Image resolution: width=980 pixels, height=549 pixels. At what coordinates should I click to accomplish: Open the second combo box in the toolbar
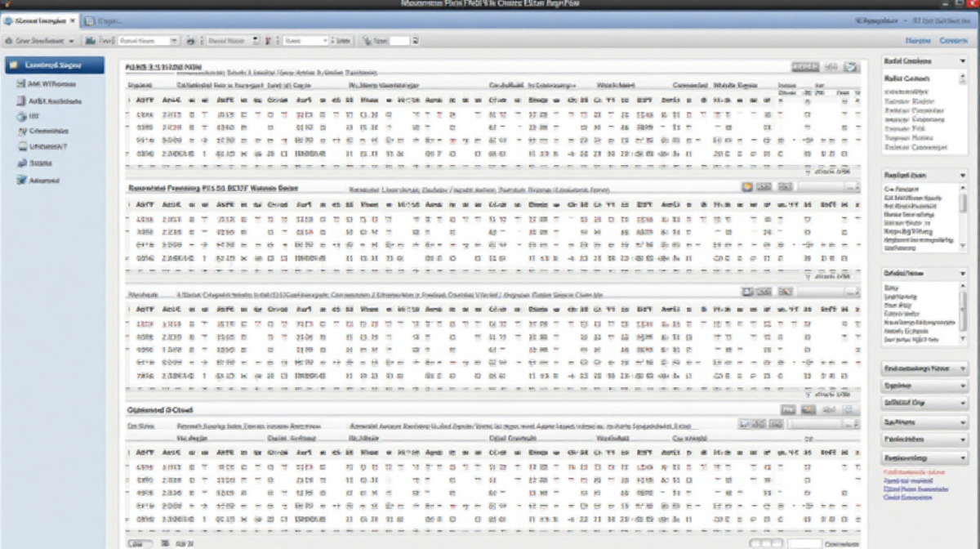[232, 40]
